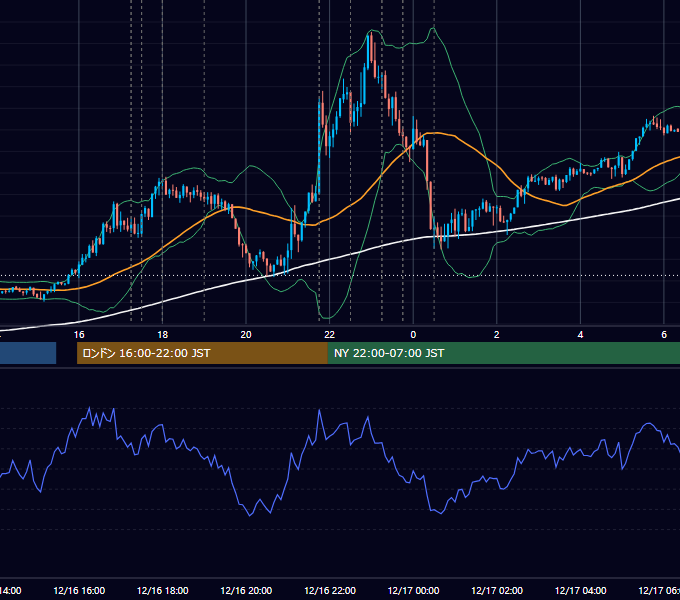
Task: Click the 12/17 02:00 date label
Action: (x=497, y=590)
